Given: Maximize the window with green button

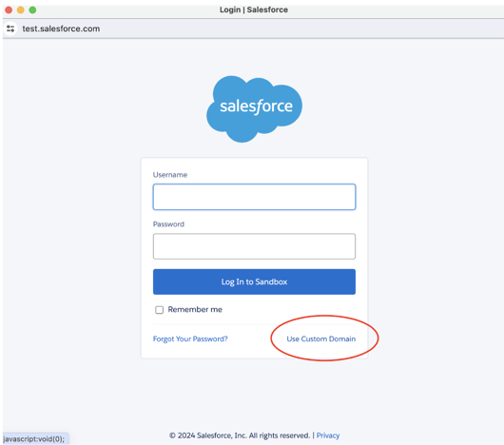Looking at the screenshot, I should 32,10.
